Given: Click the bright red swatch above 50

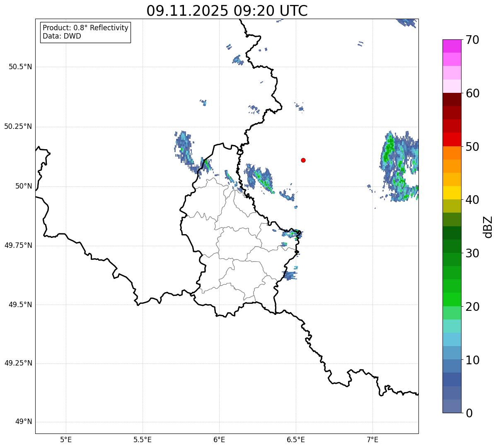Looking at the screenshot, I should (x=452, y=139).
